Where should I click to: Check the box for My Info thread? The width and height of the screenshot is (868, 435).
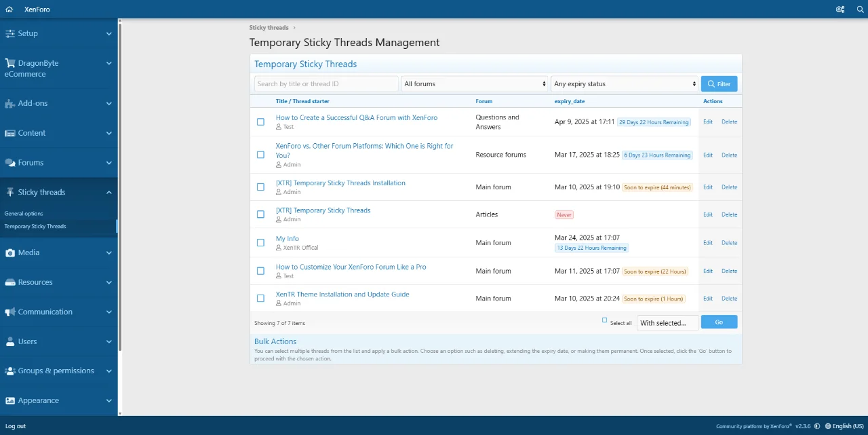260,243
